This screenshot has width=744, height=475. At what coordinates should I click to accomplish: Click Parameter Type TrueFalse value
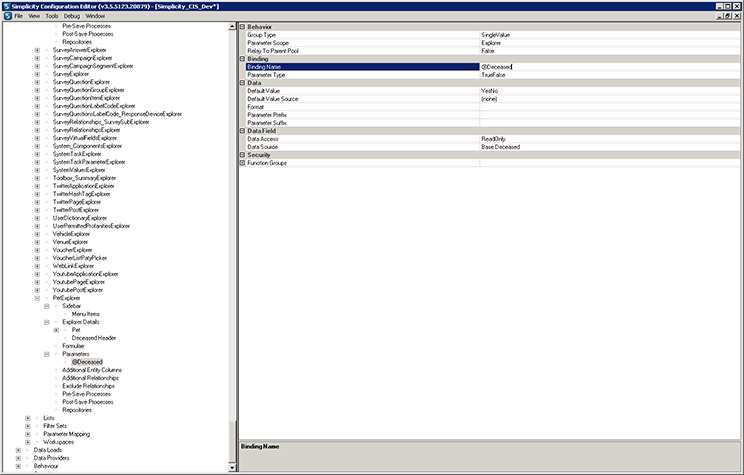(609, 75)
